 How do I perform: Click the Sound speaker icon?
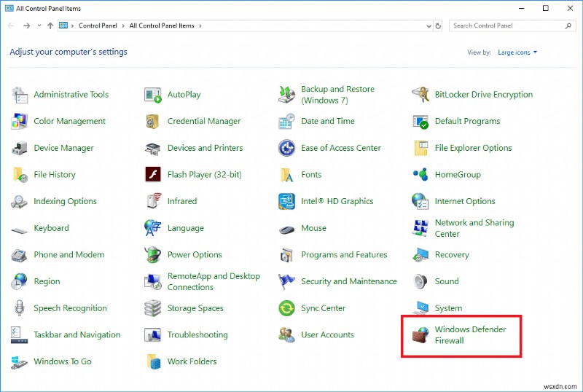pos(420,281)
